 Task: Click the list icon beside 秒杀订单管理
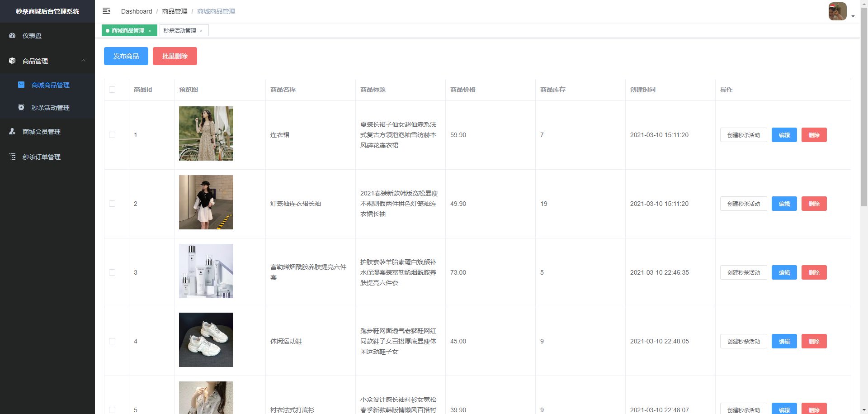coord(12,157)
